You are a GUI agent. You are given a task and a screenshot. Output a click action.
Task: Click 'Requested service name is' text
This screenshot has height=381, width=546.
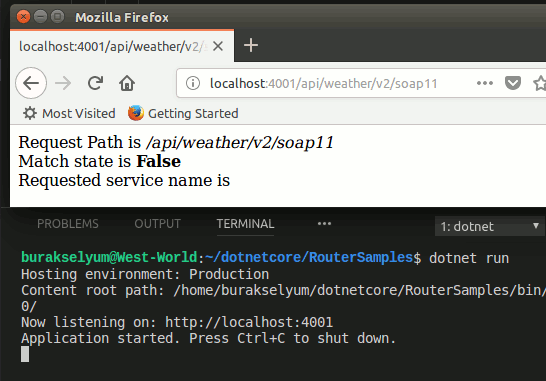124,180
